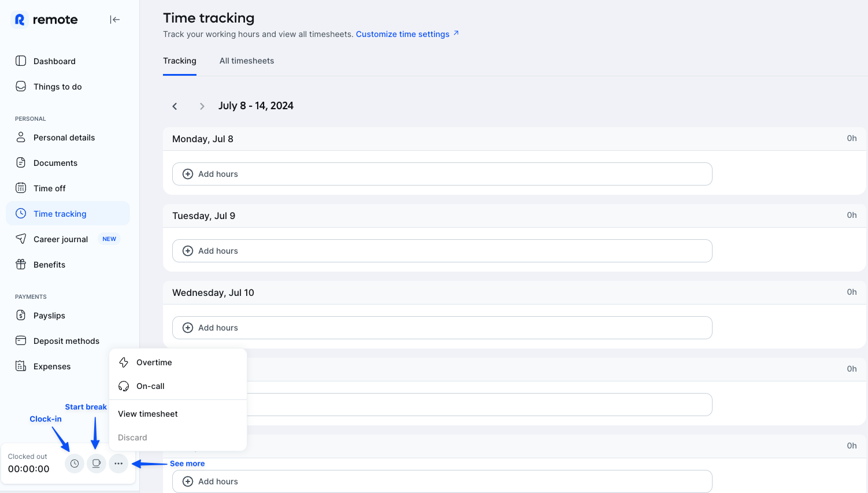
Task: Navigate to Personal details
Action: click(x=64, y=137)
